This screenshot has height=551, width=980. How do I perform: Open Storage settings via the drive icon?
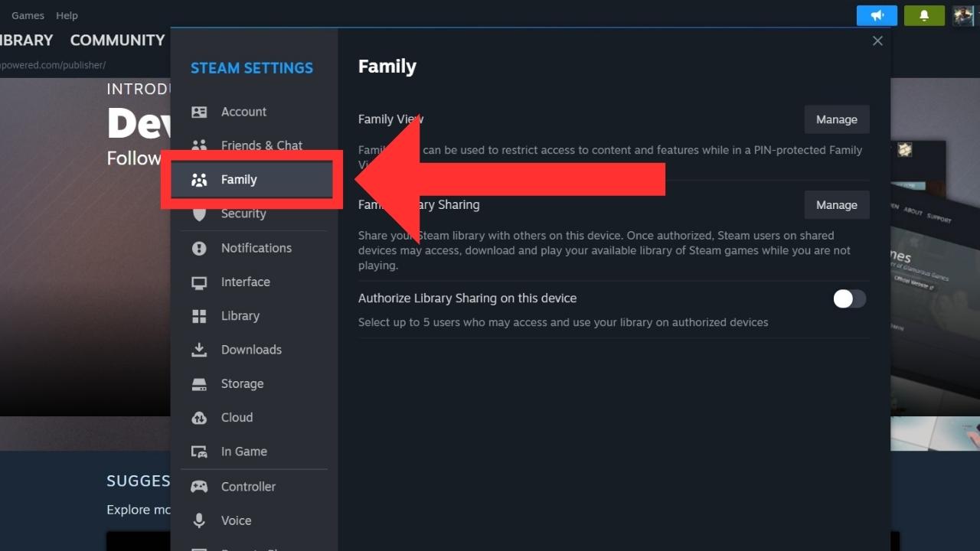199,383
